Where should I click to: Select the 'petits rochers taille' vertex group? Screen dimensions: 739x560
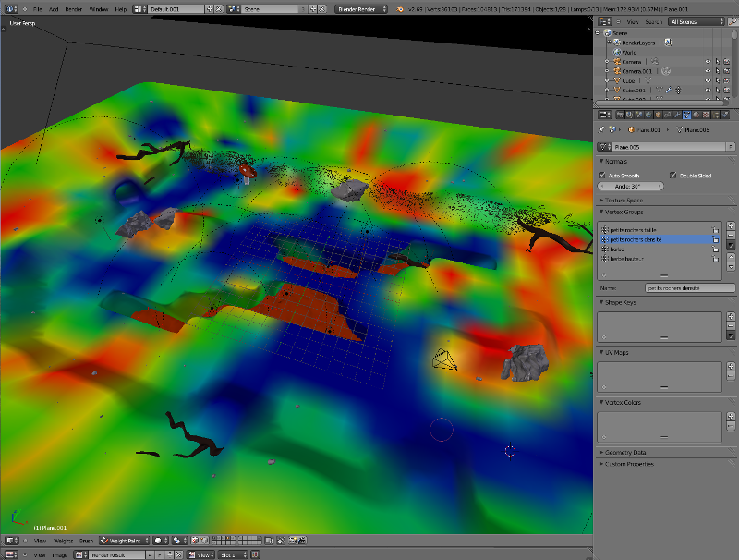click(x=660, y=230)
